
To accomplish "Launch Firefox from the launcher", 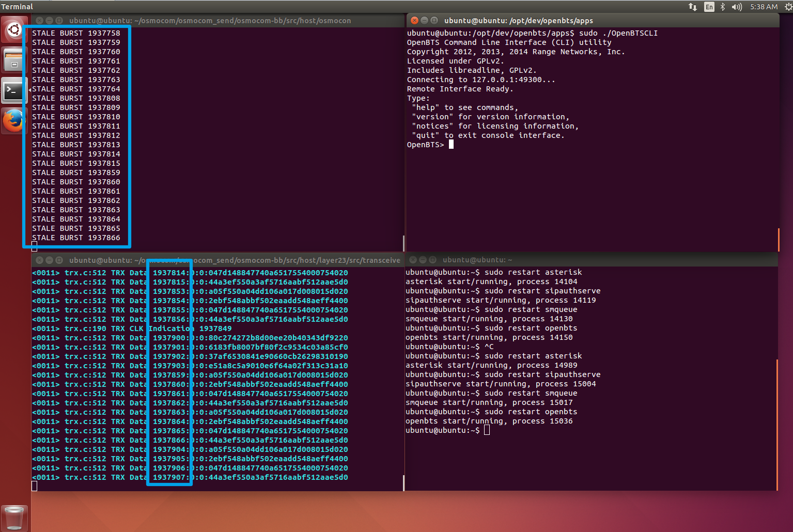I will point(14,121).
